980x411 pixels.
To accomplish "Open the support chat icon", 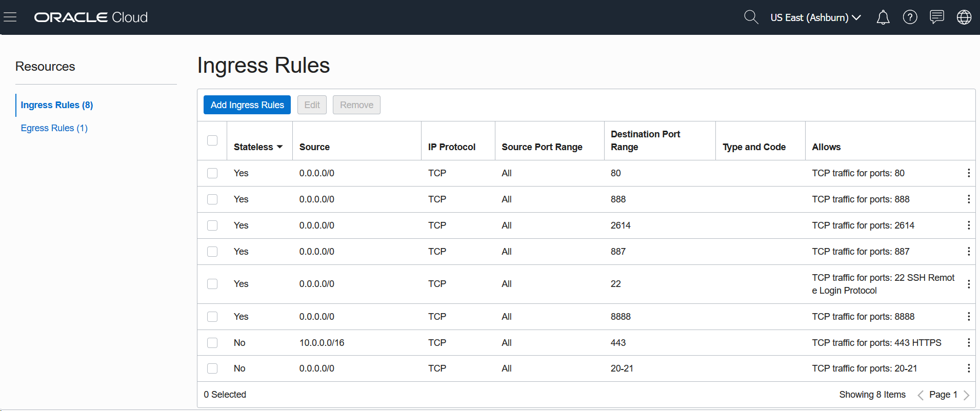I will [937, 17].
